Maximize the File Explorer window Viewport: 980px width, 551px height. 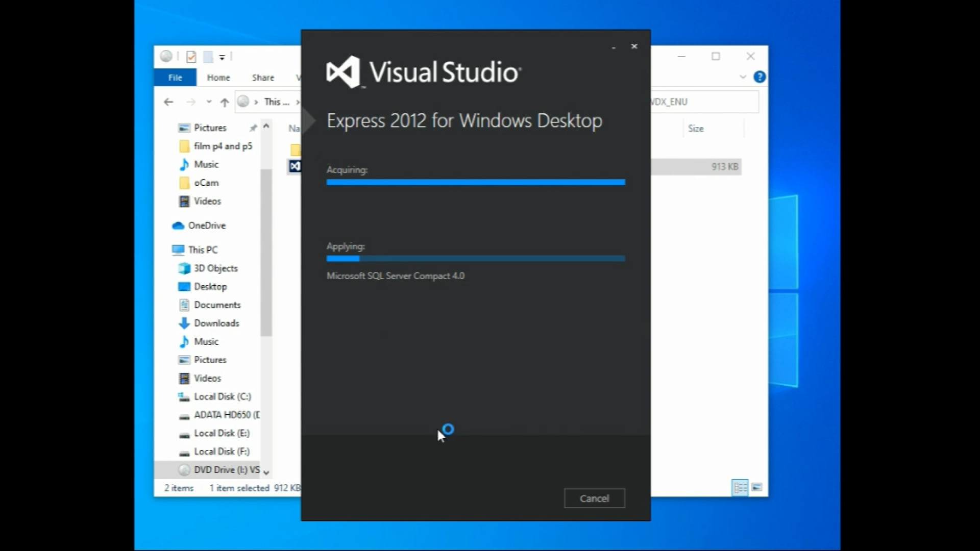(716, 56)
